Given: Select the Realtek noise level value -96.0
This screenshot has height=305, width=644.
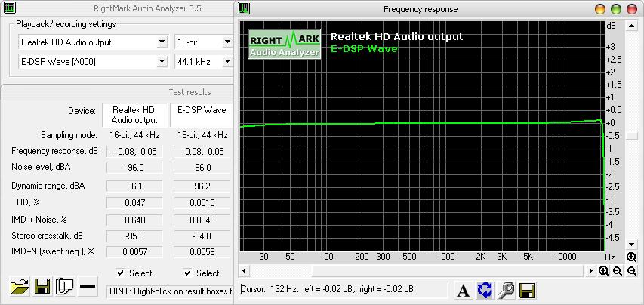Looking at the screenshot, I should (x=134, y=168).
